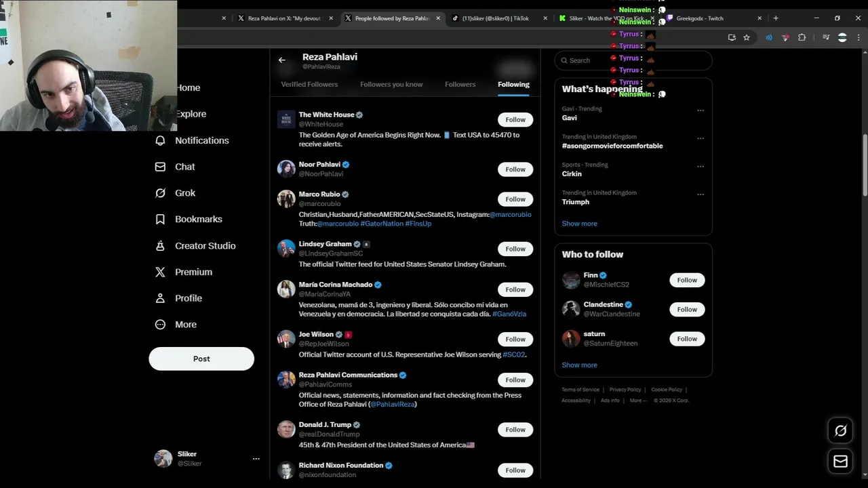Open Chat from the sidebar
This screenshot has height=488, width=868.
coord(175,167)
